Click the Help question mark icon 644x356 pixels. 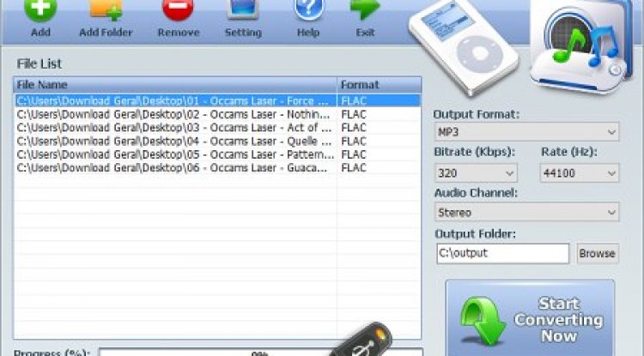[x=308, y=9]
